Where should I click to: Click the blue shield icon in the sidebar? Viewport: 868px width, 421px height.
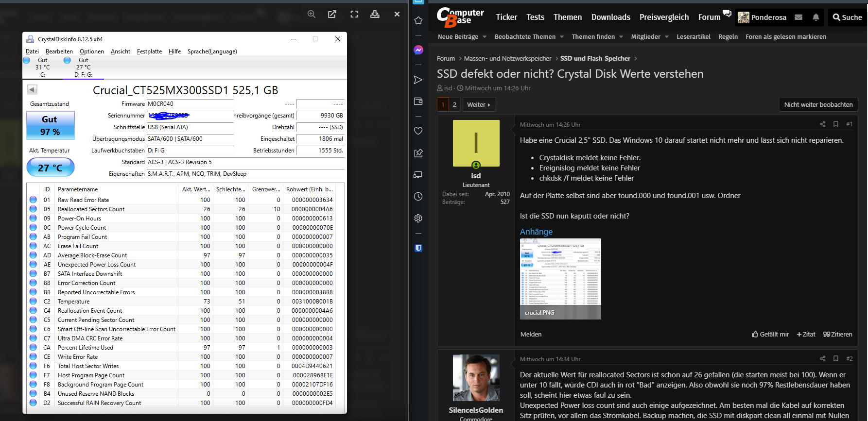pyautogui.click(x=418, y=248)
